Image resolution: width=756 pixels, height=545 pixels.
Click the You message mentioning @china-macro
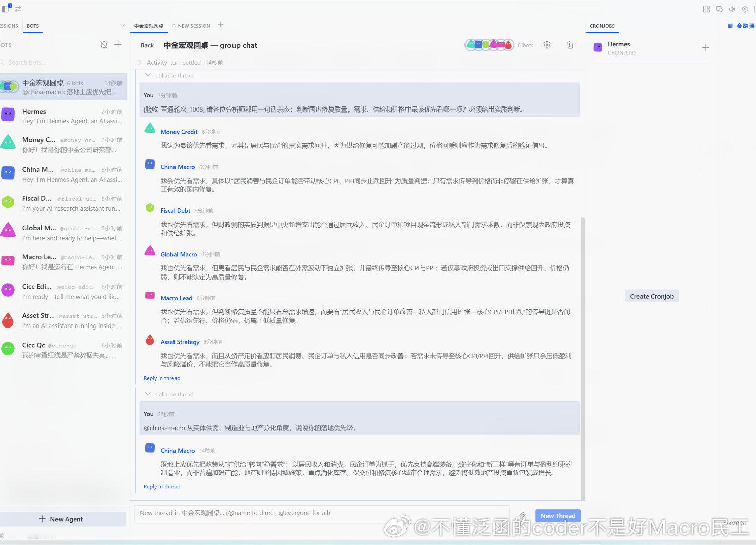(360, 419)
